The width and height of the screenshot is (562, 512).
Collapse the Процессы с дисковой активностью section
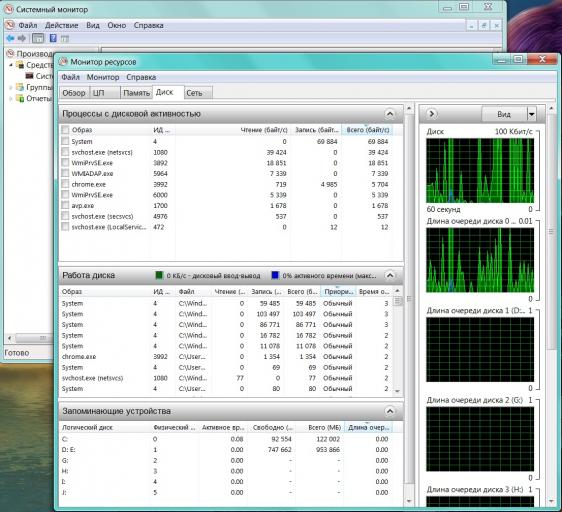coord(390,114)
